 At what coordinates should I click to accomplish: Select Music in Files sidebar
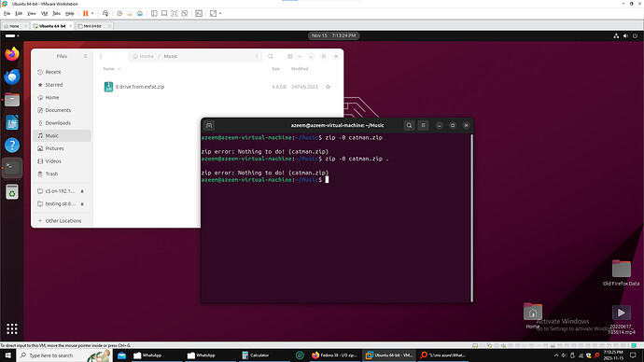(62, 135)
